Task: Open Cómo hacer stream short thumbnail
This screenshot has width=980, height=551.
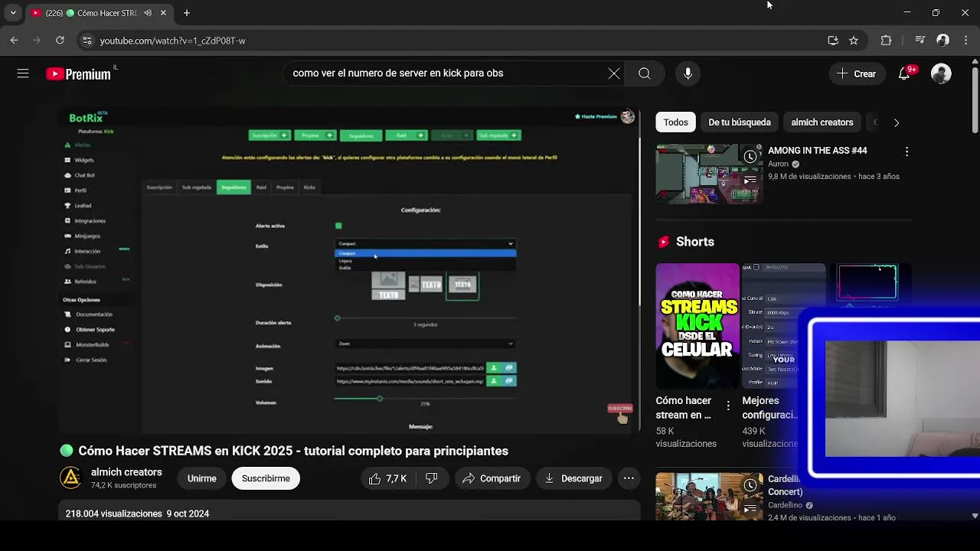Action: [x=697, y=326]
